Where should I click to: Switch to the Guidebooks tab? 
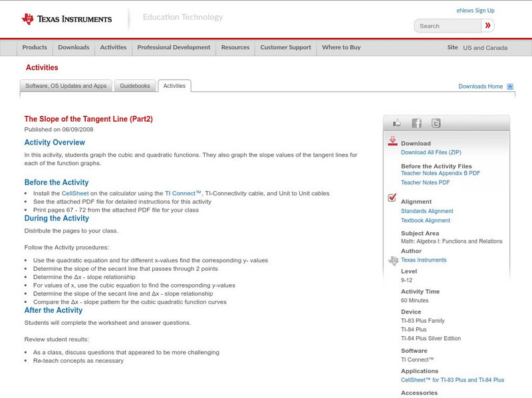(x=135, y=86)
